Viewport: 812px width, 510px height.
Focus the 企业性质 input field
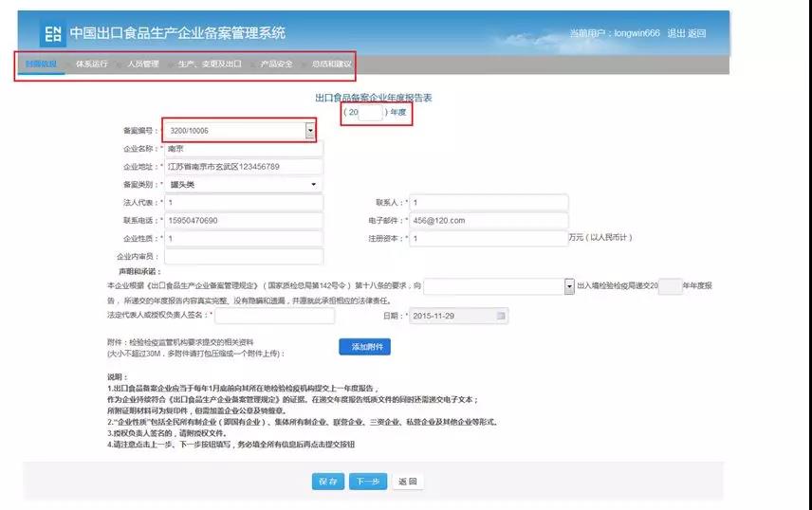tap(244, 238)
